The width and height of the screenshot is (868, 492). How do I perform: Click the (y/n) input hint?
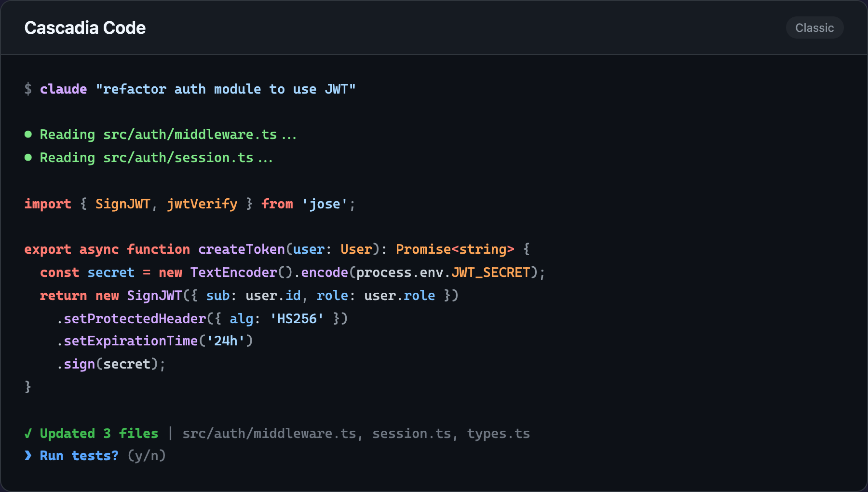tap(147, 456)
